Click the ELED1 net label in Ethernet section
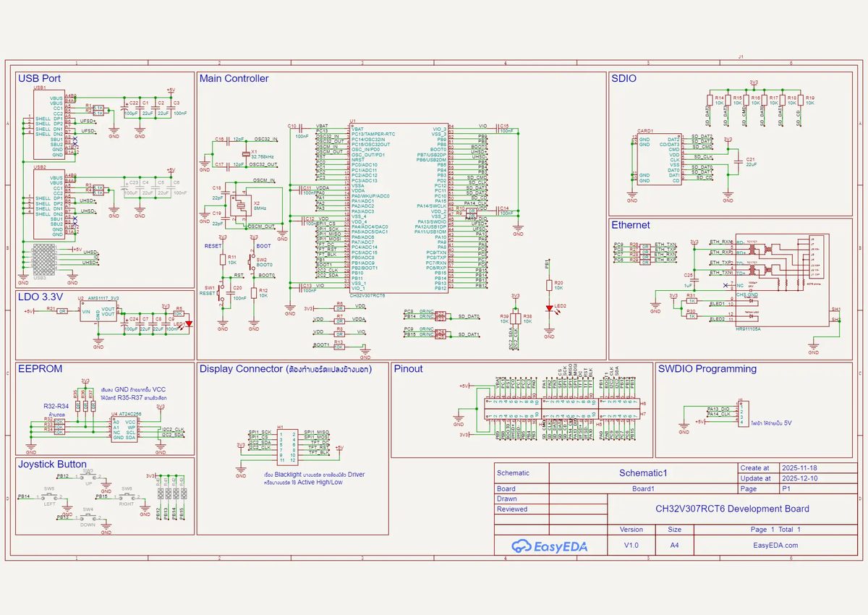Image resolution: width=868 pixels, height=615 pixels. 717,303
